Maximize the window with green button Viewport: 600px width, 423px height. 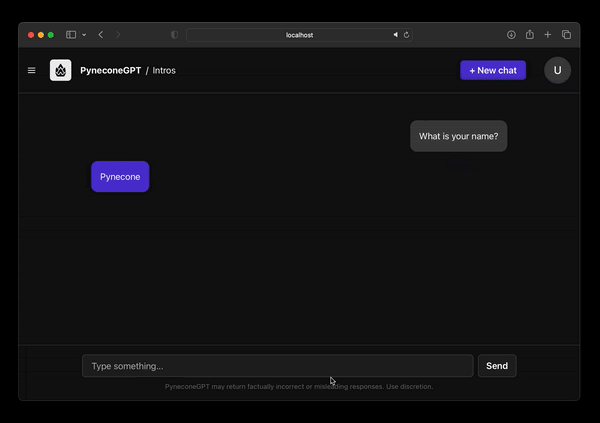point(51,35)
